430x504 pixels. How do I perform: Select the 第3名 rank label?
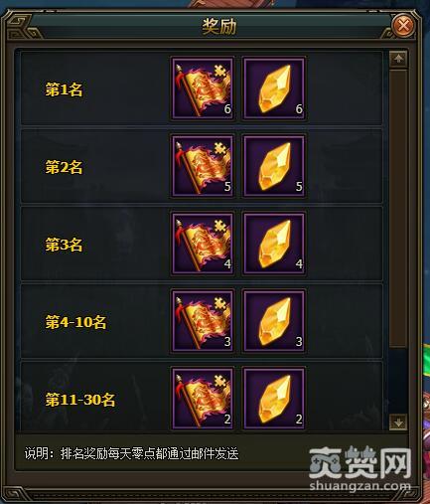point(64,245)
